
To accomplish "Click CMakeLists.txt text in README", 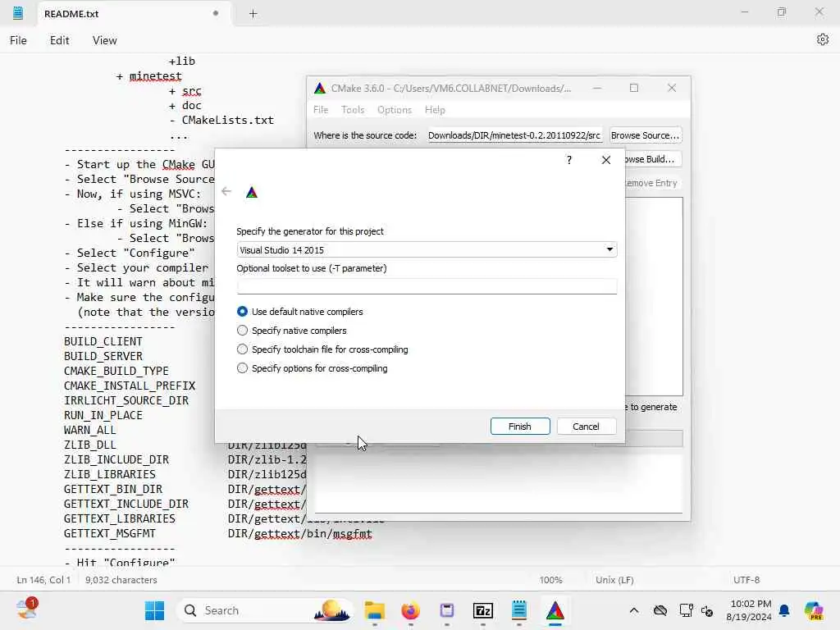I will click(228, 120).
